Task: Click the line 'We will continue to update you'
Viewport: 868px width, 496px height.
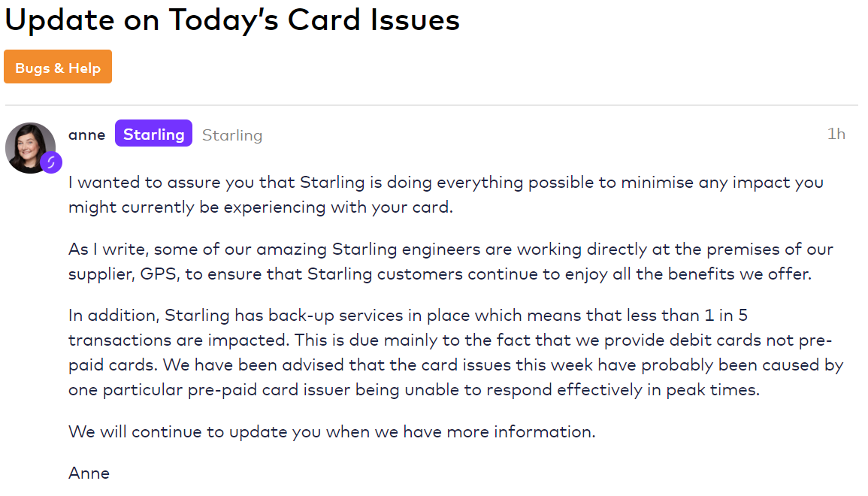Action: click(331, 432)
